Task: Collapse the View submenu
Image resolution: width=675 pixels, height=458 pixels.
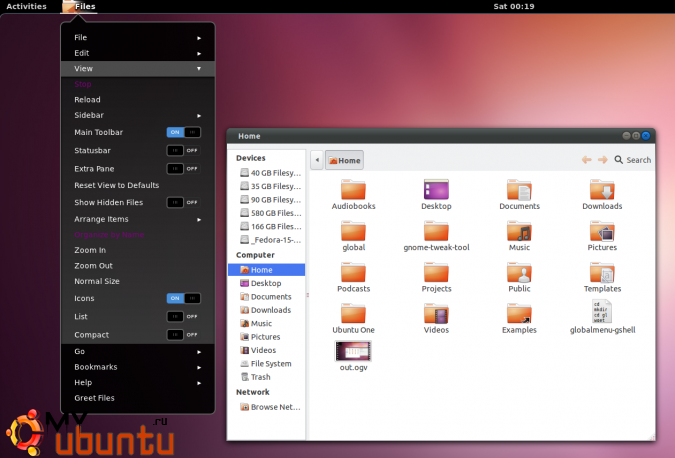Action: pos(138,68)
